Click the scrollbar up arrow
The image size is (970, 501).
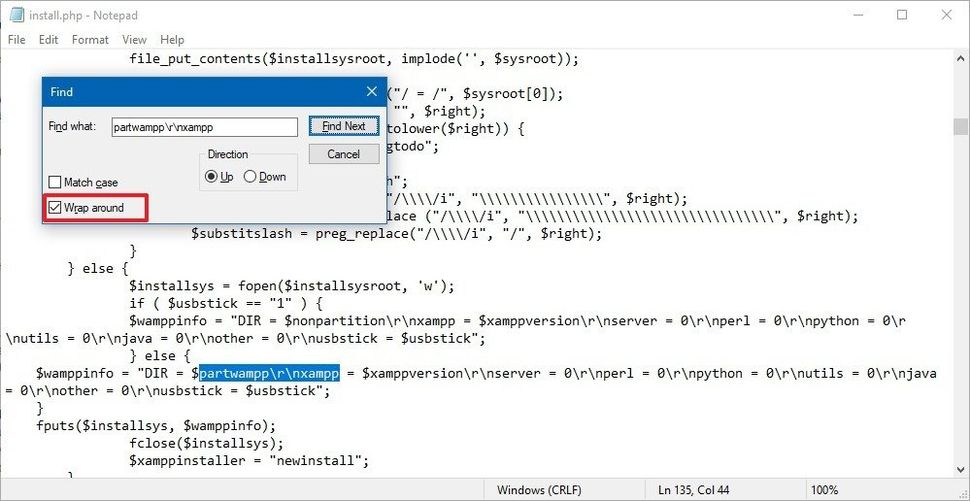(960, 58)
